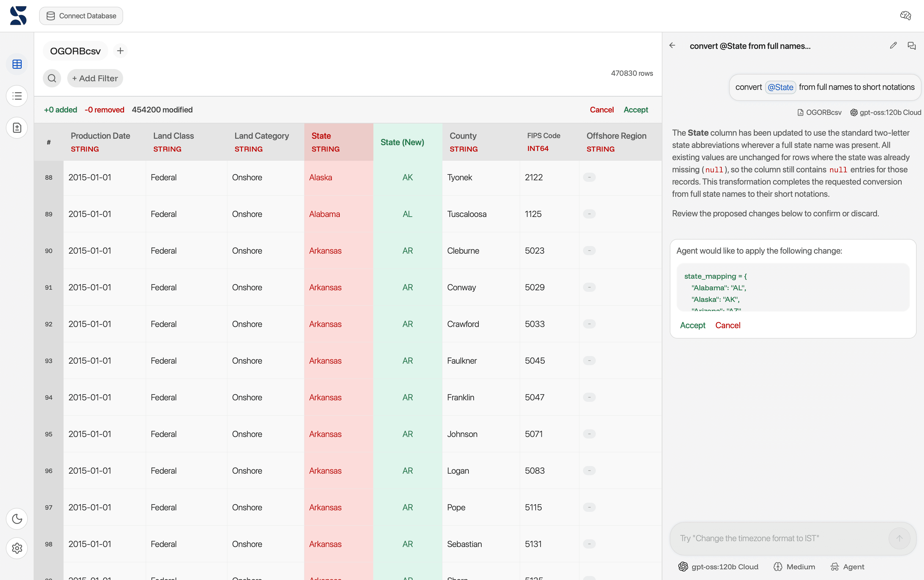Click the chat bubbles icon at top right
Screen dimensions: 924x580
(x=905, y=16)
